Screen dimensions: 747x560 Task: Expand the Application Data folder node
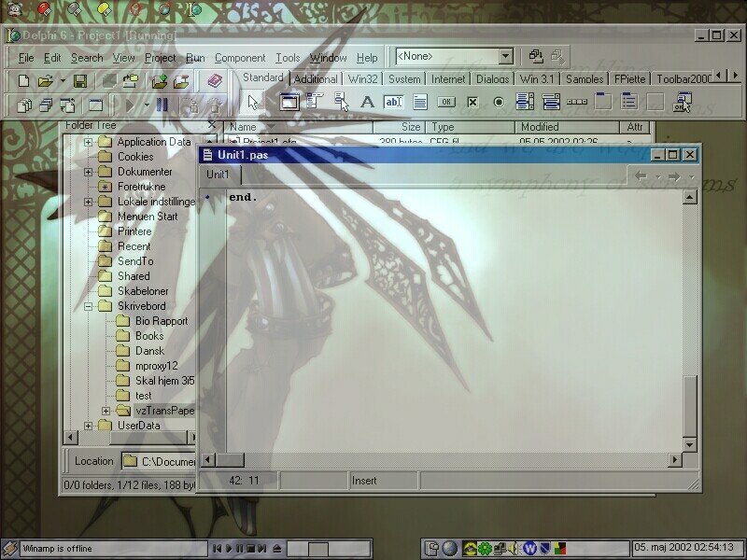(88, 142)
